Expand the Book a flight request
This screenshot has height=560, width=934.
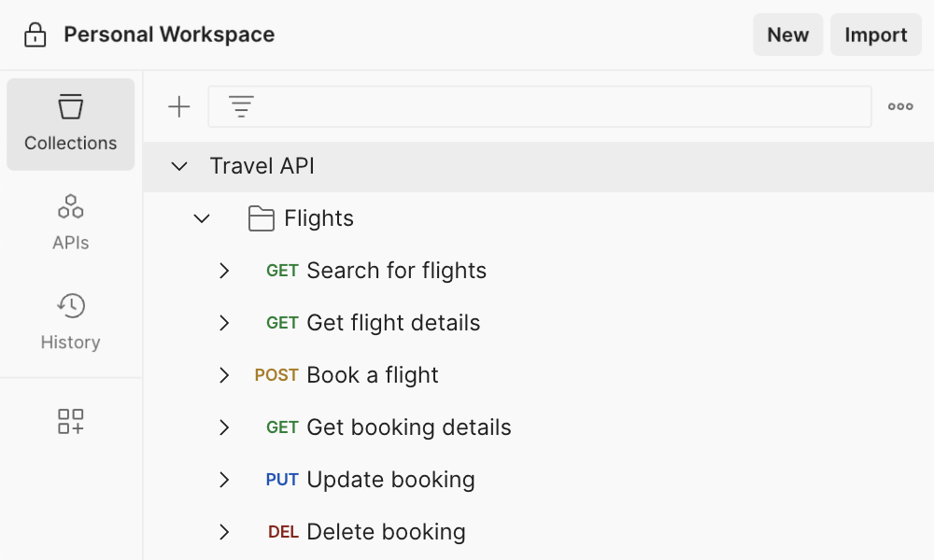coord(224,375)
